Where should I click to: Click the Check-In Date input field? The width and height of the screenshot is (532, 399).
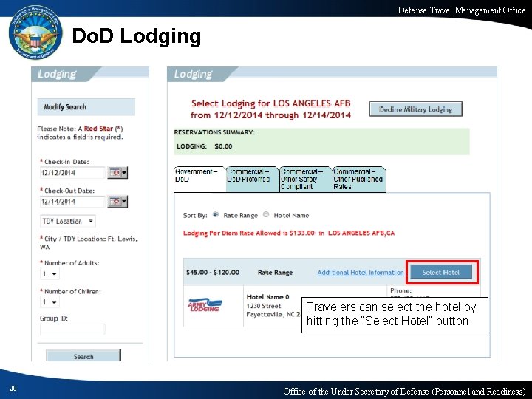(72, 173)
